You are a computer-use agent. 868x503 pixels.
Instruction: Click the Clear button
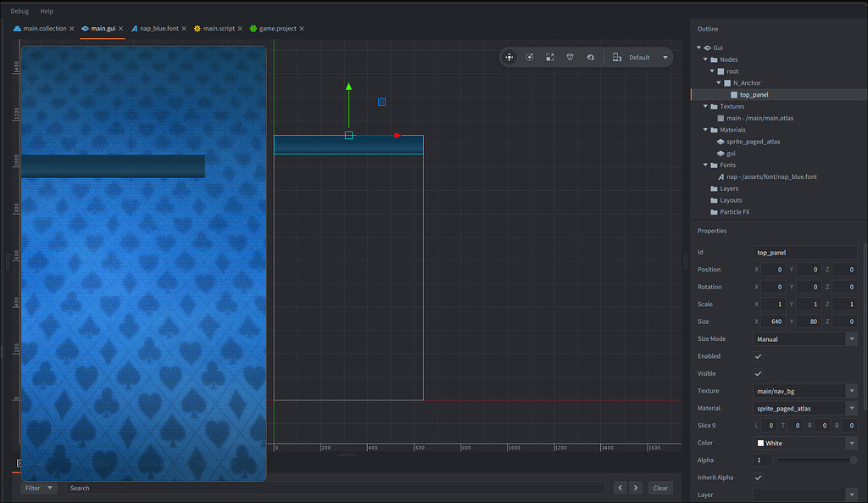(660, 488)
